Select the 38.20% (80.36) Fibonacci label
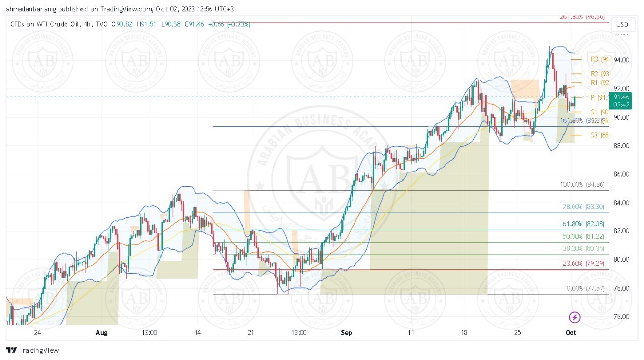 point(584,248)
